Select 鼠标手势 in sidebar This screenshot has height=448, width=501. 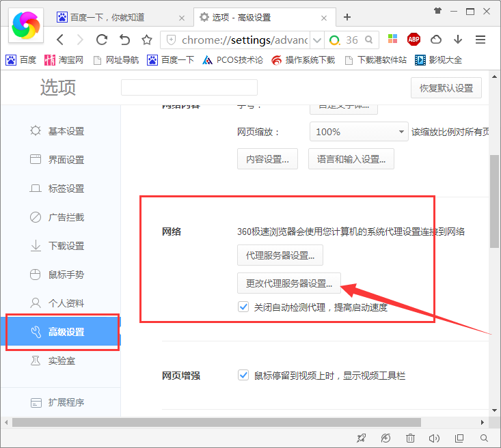61,275
